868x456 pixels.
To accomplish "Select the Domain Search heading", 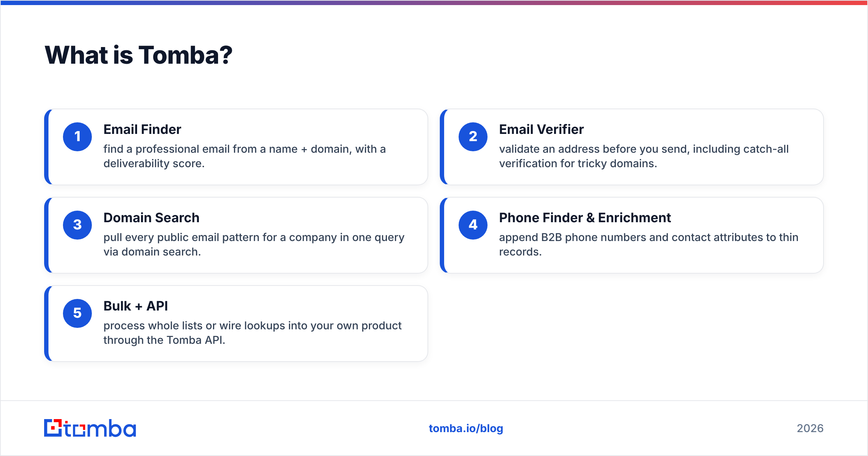I will (x=151, y=218).
